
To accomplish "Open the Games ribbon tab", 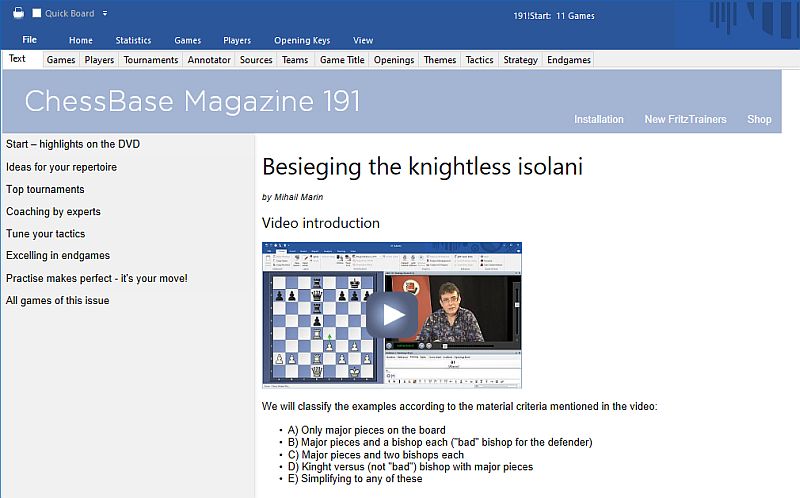I will [187, 40].
